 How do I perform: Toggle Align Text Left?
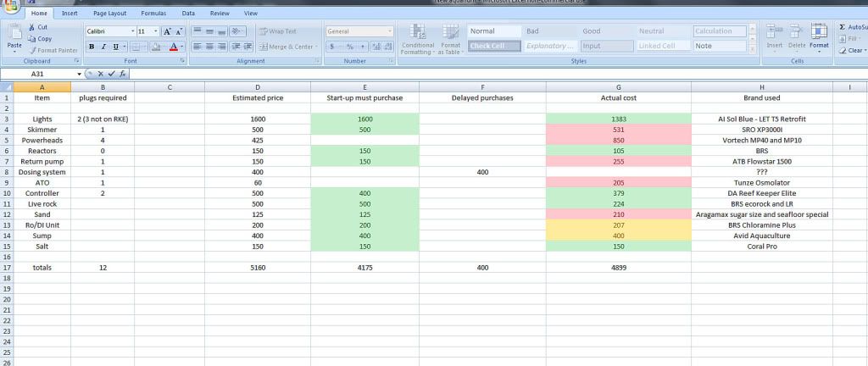197,47
